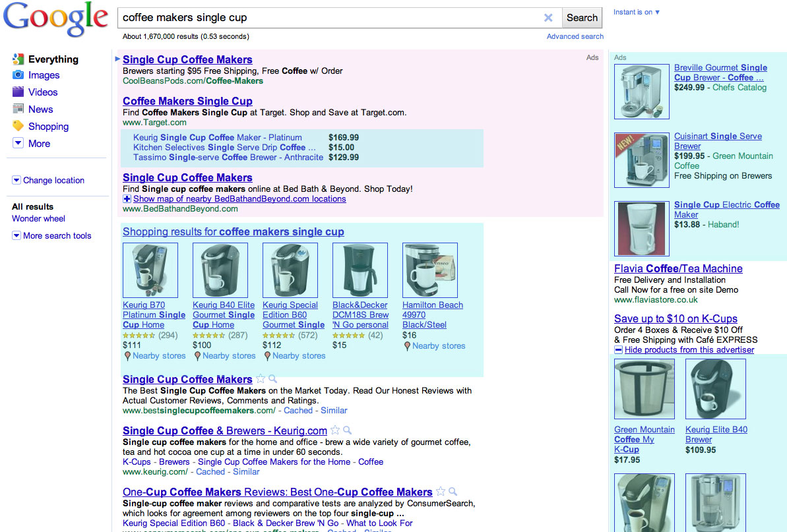
Task: Open Target's Coffee Makers Single Cup ad
Action: pos(187,102)
